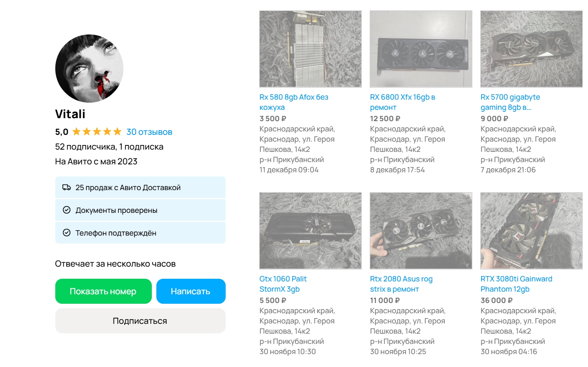588x367 pixels.
Task: Click the delivery truck icon
Action: 67,187
